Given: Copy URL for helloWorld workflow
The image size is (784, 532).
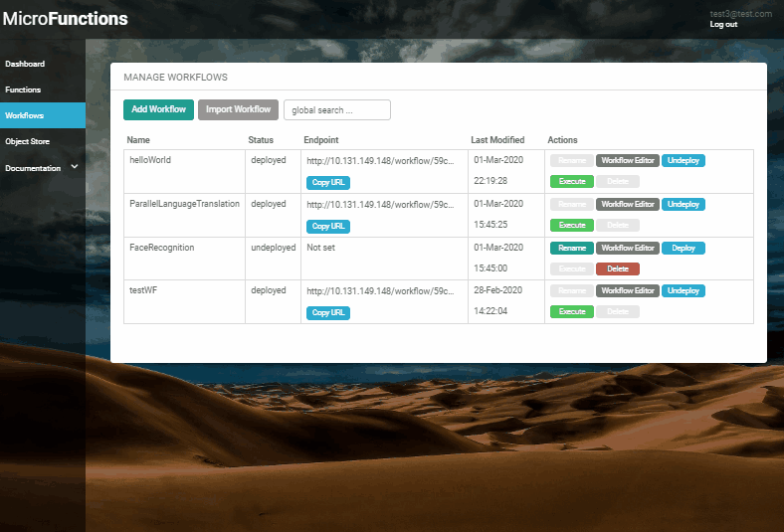Looking at the screenshot, I should (x=328, y=182).
